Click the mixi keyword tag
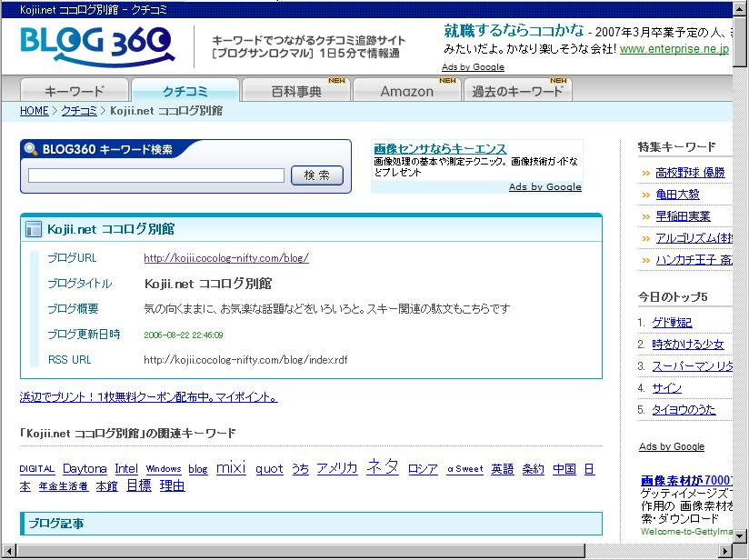Viewport: 749px width, 560px height. click(231, 468)
